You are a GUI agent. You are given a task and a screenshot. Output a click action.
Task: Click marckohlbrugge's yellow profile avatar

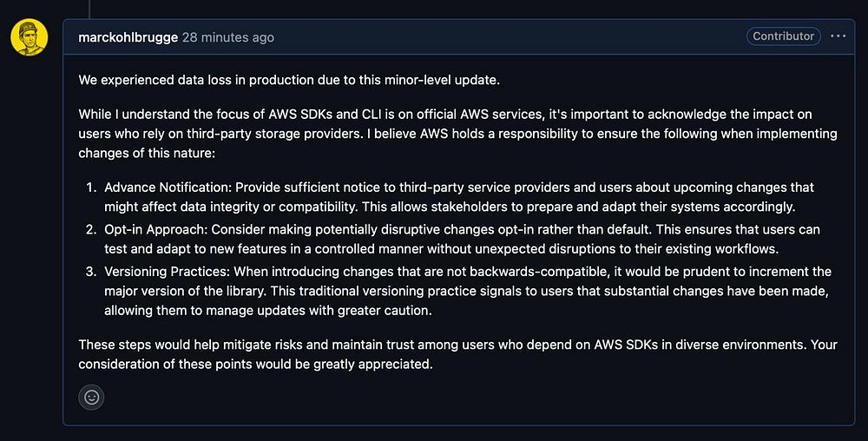pyautogui.click(x=29, y=37)
